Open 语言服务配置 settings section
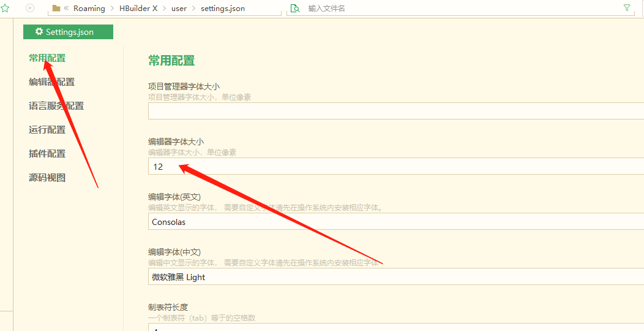Viewport: 644px width, 331px height. [x=56, y=106]
